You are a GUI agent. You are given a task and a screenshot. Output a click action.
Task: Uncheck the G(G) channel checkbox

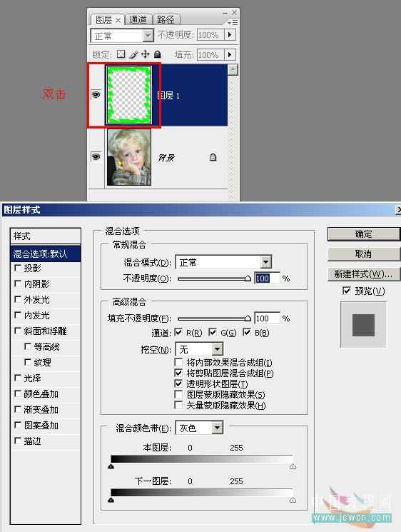coord(213,332)
